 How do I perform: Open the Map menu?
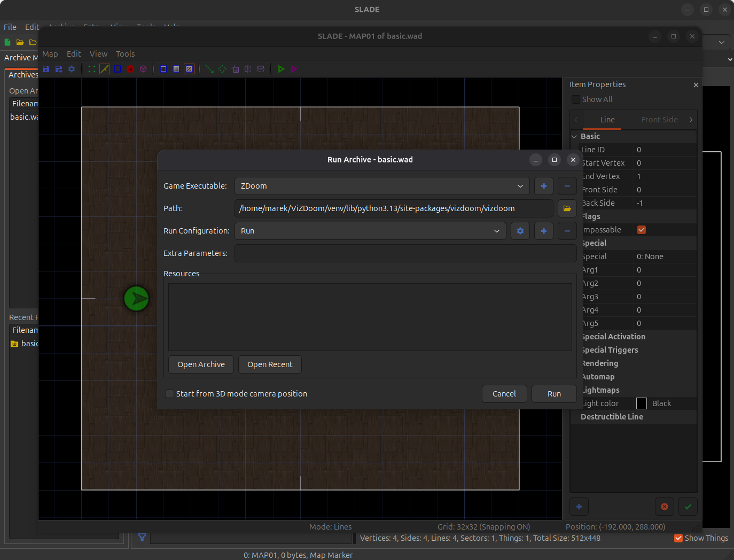(x=50, y=54)
